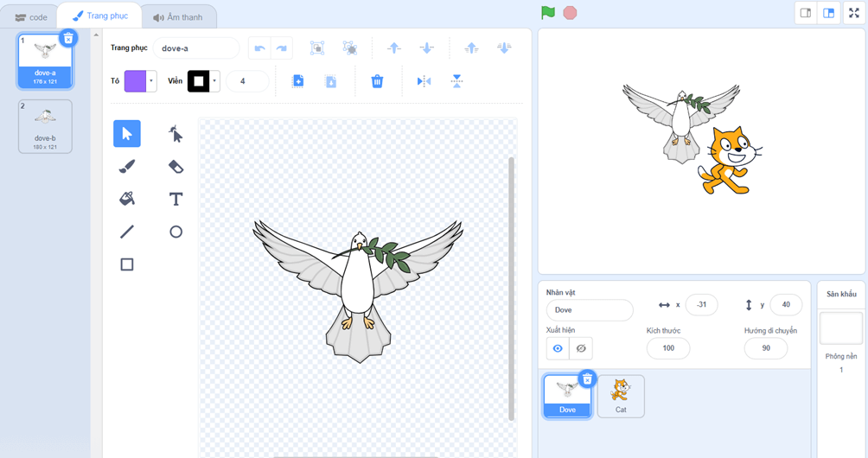Click the paint canvas vertical scrollbar
This screenshot has width=868, height=458.
pos(511,289)
